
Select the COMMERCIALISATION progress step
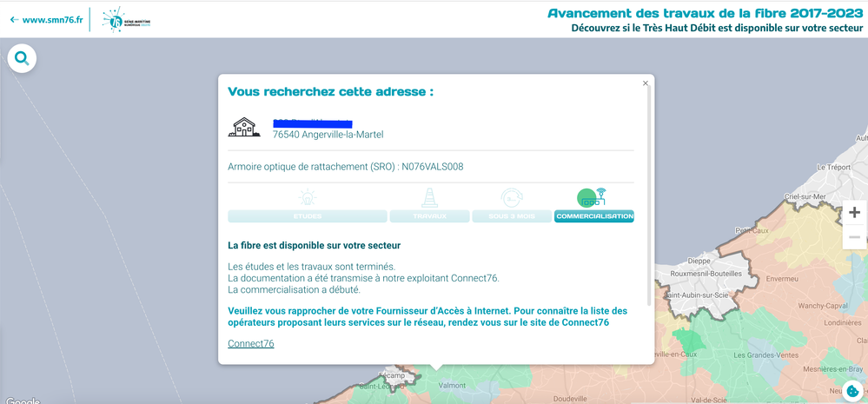click(x=594, y=216)
